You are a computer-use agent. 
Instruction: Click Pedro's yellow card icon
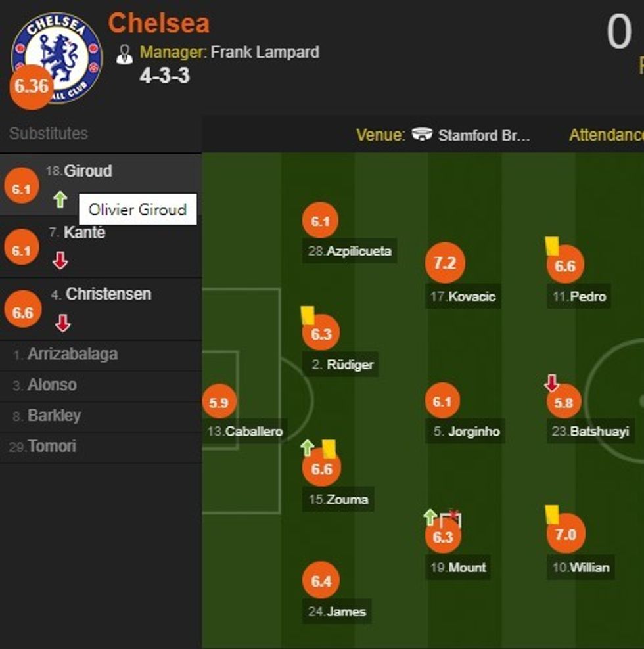pos(552,246)
